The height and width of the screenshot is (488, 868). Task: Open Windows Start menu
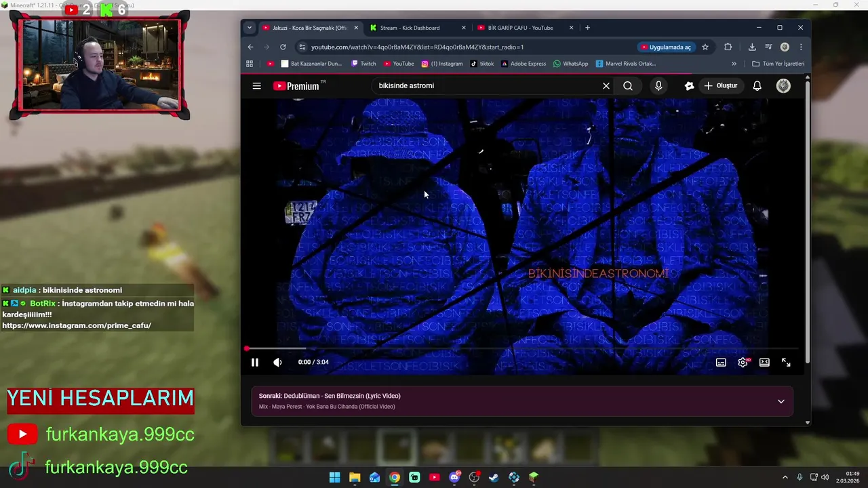(334, 477)
